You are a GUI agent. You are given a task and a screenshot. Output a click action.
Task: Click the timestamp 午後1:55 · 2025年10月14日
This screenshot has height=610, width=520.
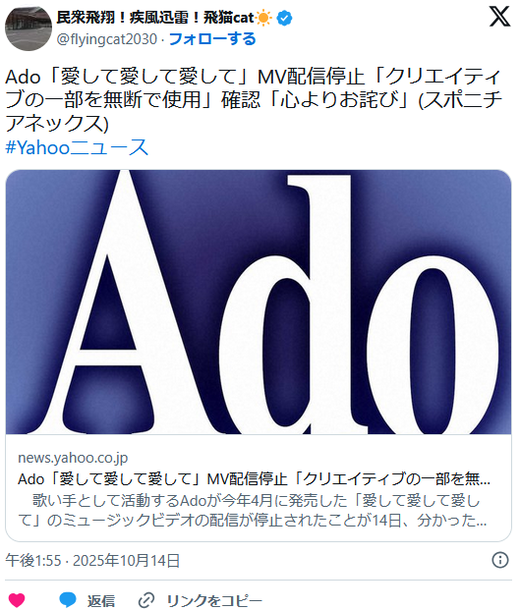92,561
